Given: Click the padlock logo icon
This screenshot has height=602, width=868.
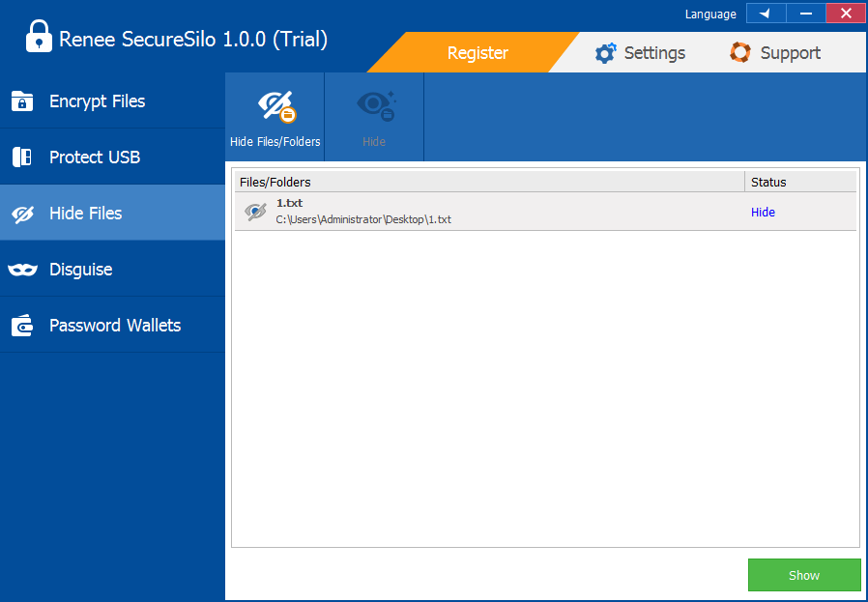Looking at the screenshot, I should click(39, 37).
